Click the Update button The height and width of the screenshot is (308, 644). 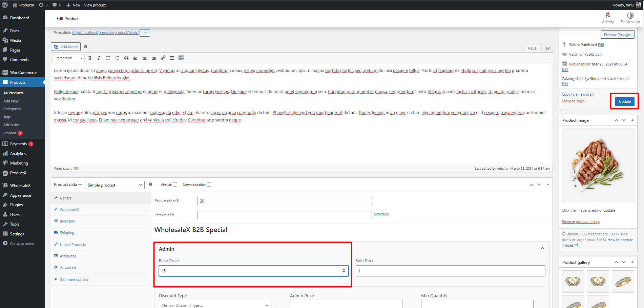pyautogui.click(x=624, y=101)
